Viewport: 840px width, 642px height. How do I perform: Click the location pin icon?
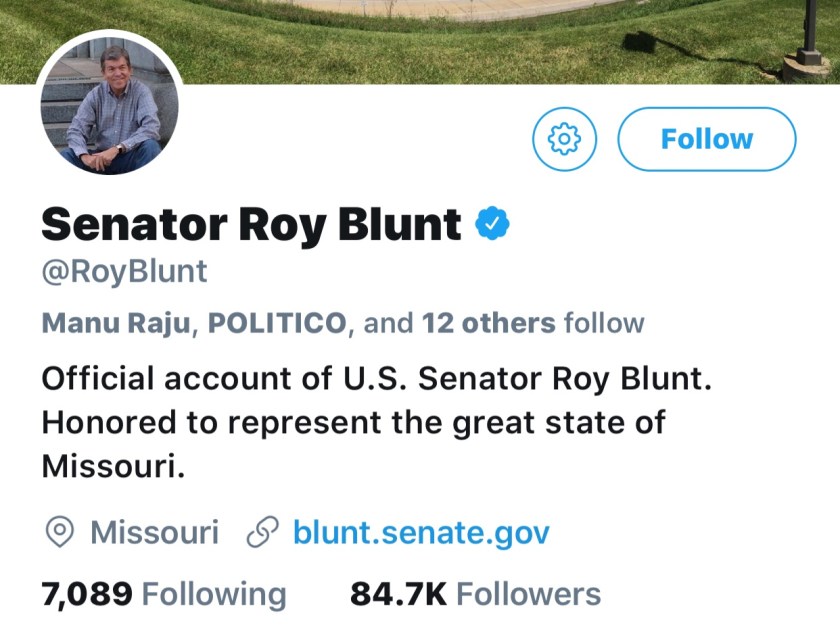click(x=60, y=532)
